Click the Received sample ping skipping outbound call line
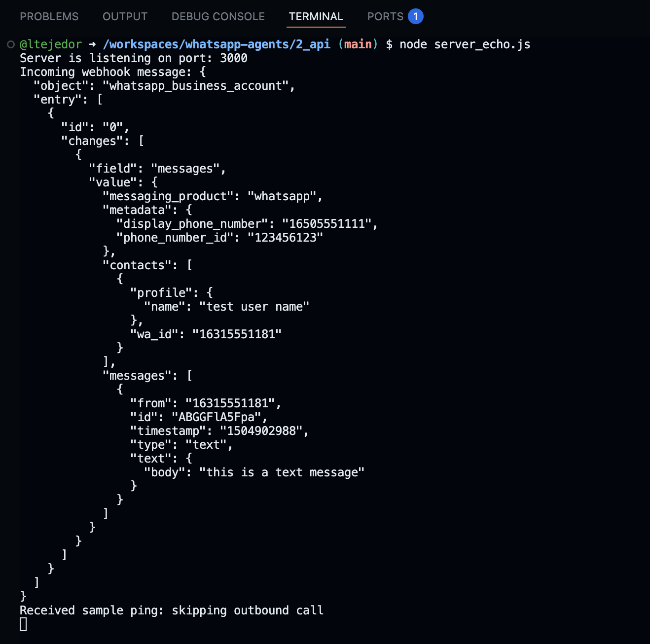650x644 pixels. 172,610
